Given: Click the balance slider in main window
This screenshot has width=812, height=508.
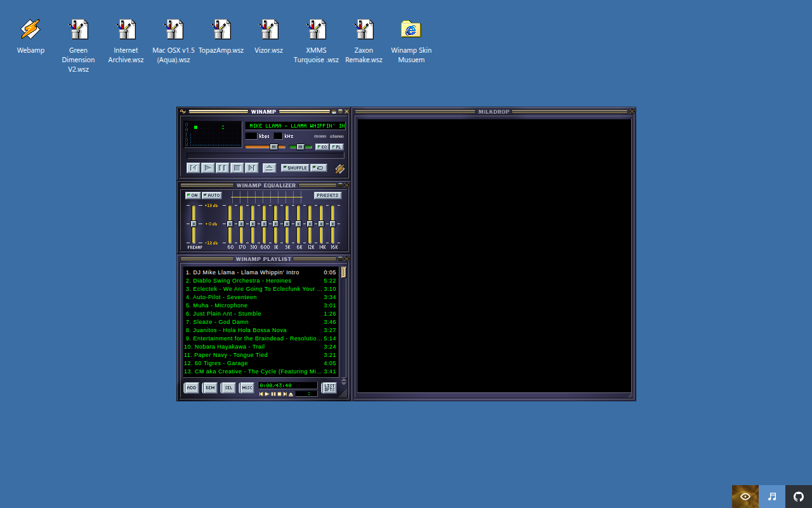Looking at the screenshot, I should pyautogui.click(x=301, y=147).
